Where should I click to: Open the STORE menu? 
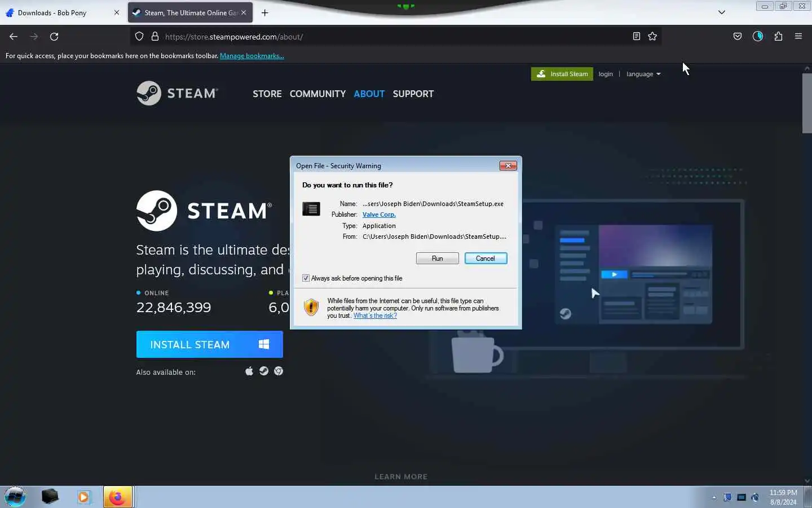pyautogui.click(x=267, y=94)
